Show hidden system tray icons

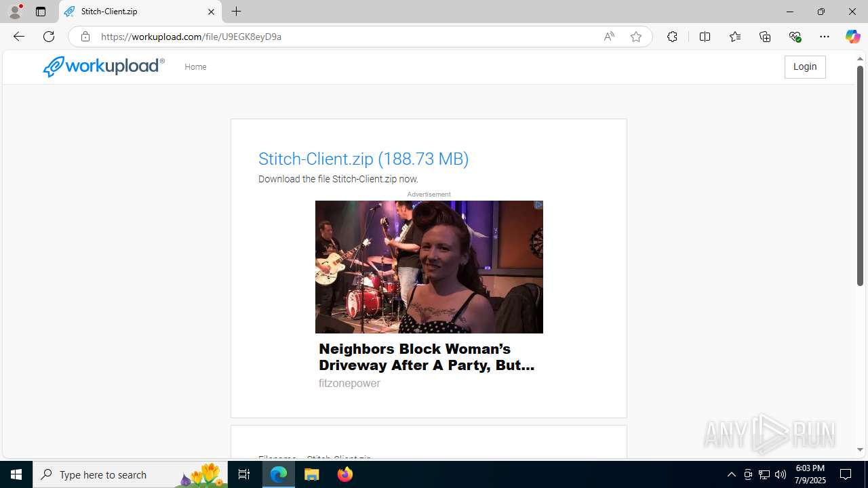(x=731, y=474)
